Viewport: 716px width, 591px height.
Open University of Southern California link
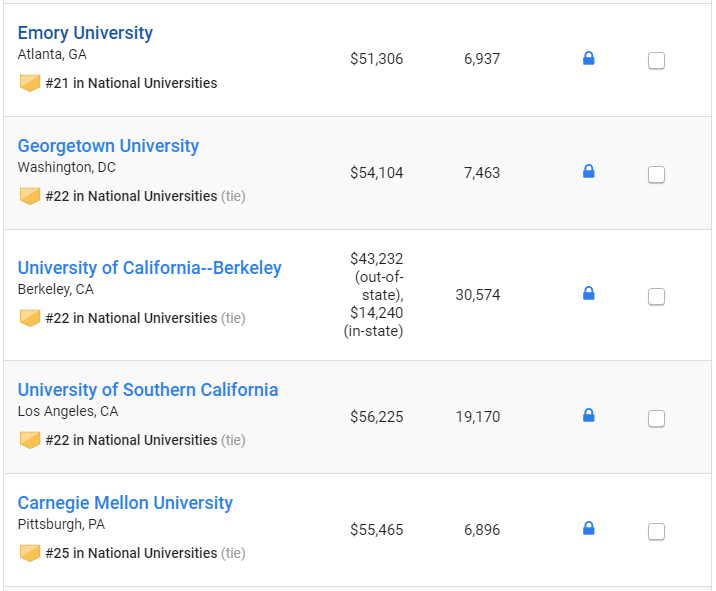click(148, 390)
